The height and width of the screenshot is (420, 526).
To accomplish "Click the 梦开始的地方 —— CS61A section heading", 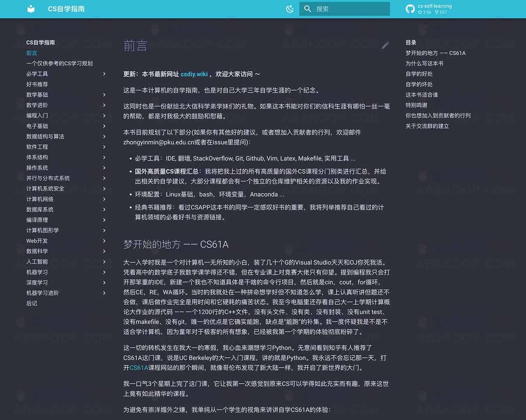I will tap(176, 245).
